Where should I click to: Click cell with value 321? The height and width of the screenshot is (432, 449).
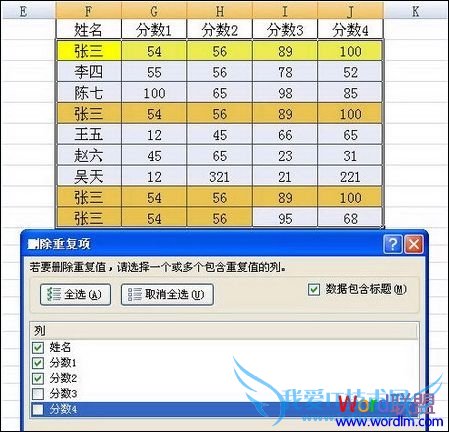[220, 177]
